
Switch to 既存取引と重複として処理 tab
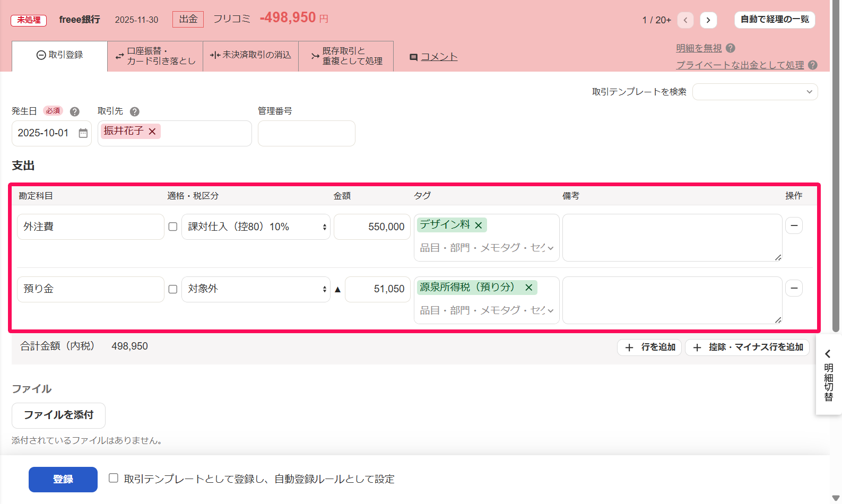click(x=346, y=56)
